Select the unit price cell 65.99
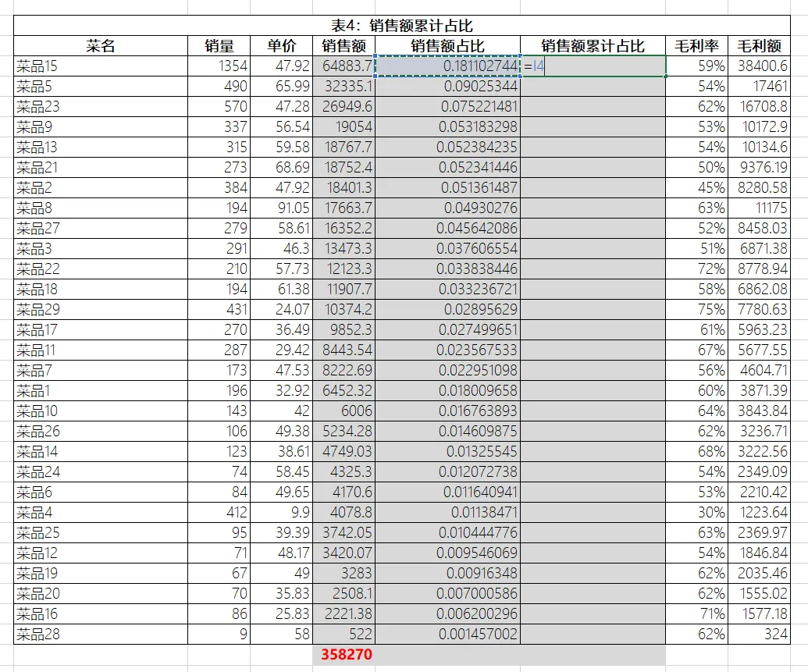The image size is (808, 672). click(281, 86)
